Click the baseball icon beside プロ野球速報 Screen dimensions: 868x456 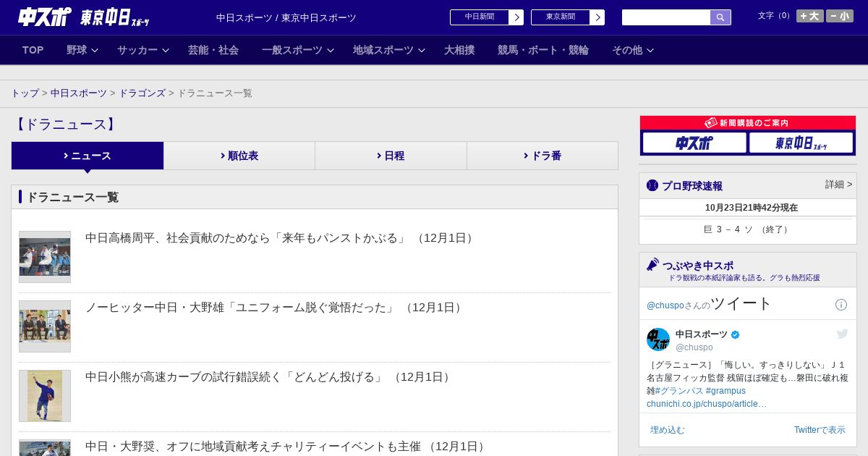point(652,185)
